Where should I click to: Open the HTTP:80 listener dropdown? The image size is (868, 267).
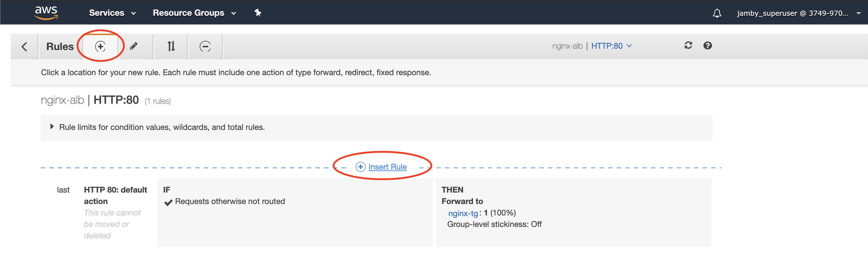pyautogui.click(x=611, y=46)
